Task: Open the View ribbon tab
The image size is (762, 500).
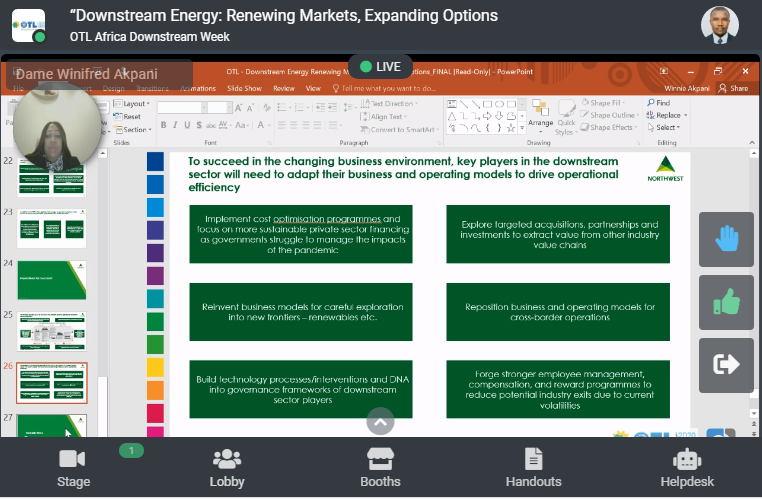Action: (313, 88)
